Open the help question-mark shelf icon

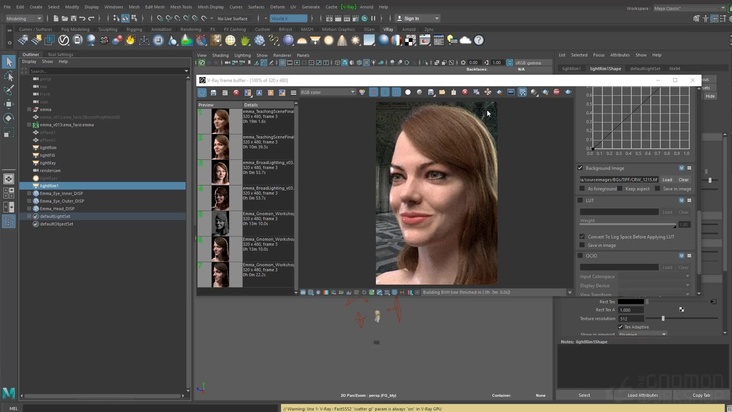pyautogui.click(x=479, y=41)
